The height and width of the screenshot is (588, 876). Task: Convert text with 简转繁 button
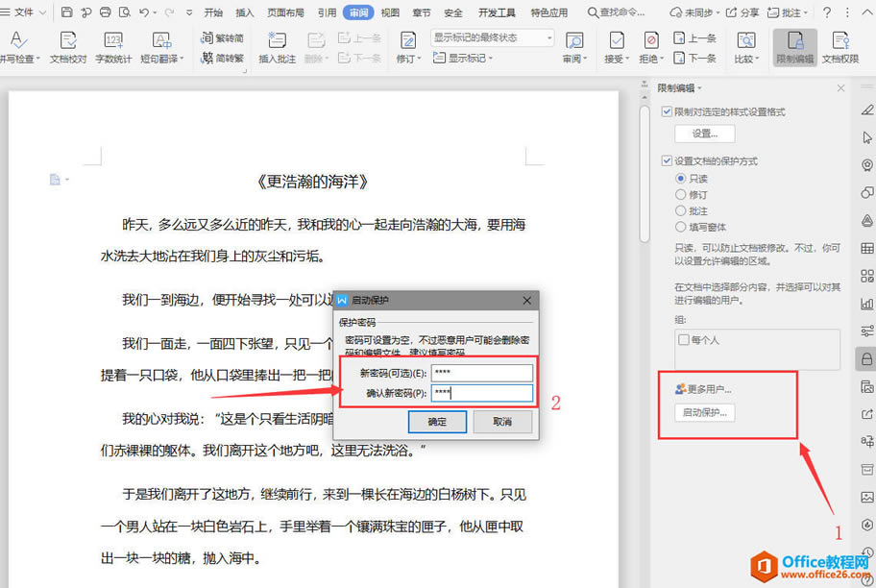point(222,58)
